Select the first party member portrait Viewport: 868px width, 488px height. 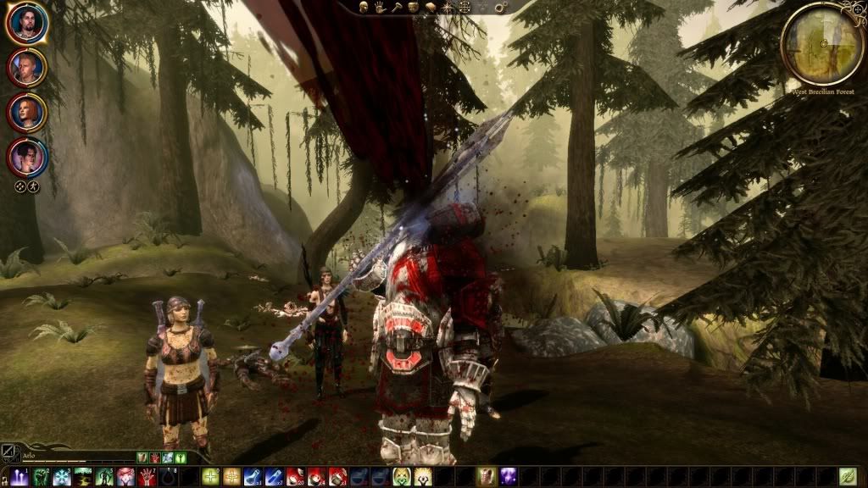click(27, 24)
